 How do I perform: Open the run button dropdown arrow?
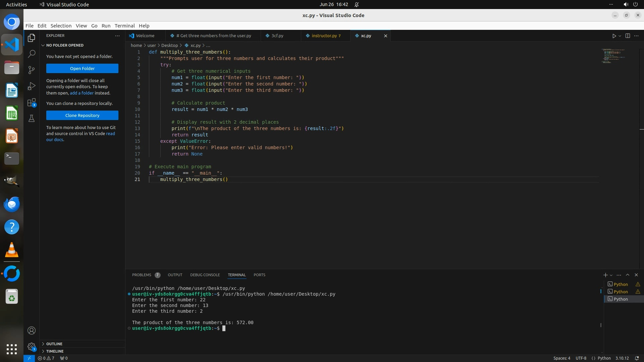[620, 36]
